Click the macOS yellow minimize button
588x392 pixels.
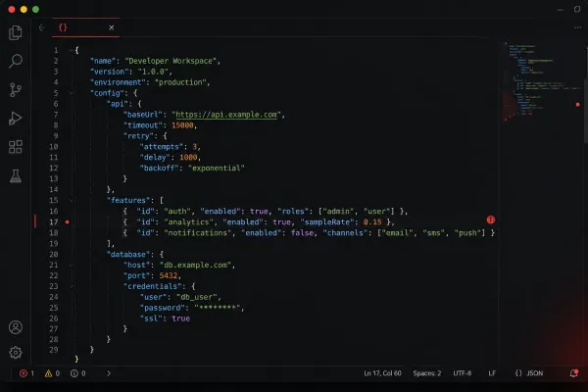click(24, 10)
